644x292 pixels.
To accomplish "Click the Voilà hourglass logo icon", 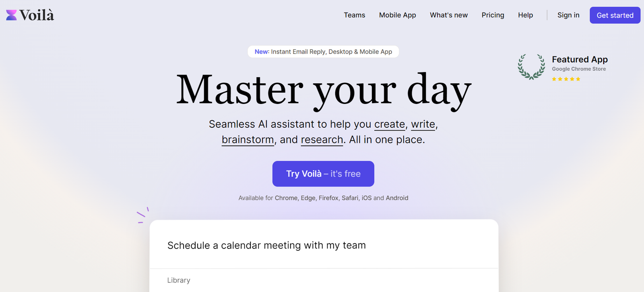I will pos(12,15).
